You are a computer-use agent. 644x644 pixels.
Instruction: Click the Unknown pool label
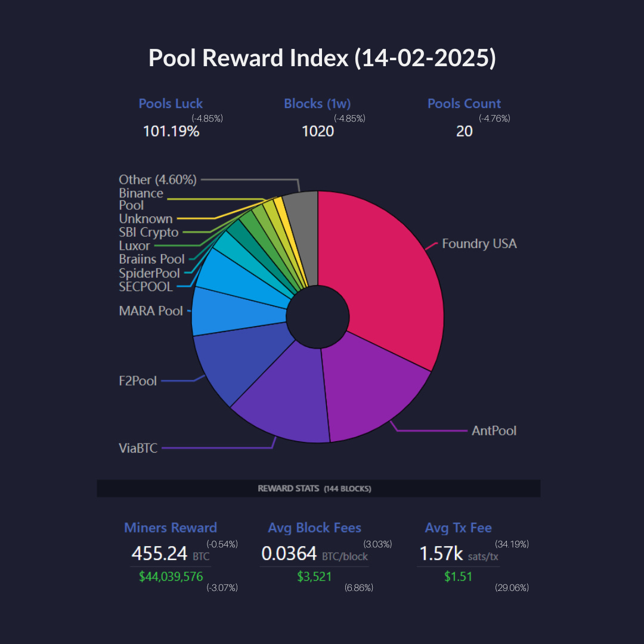(146, 218)
